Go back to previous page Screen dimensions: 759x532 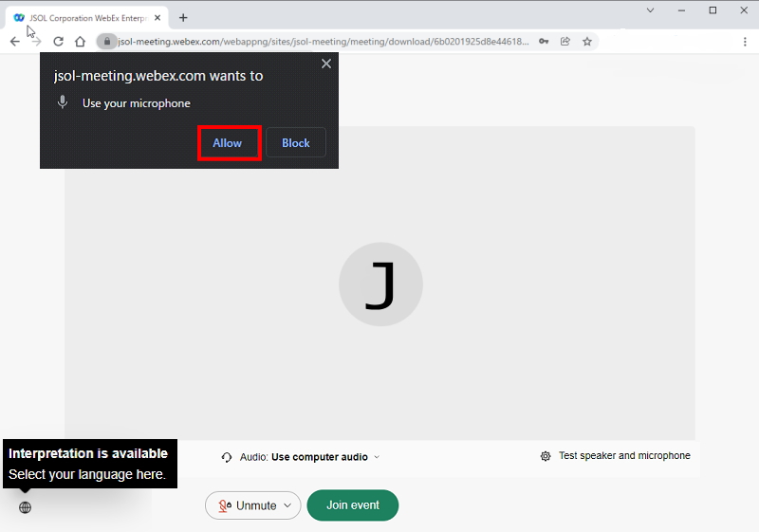[14, 42]
